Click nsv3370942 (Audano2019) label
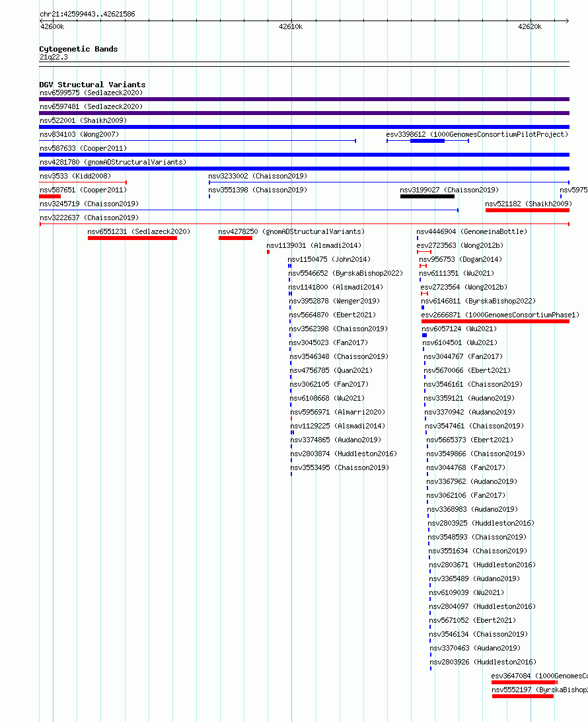This screenshot has width=588, height=722. (470, 412)
